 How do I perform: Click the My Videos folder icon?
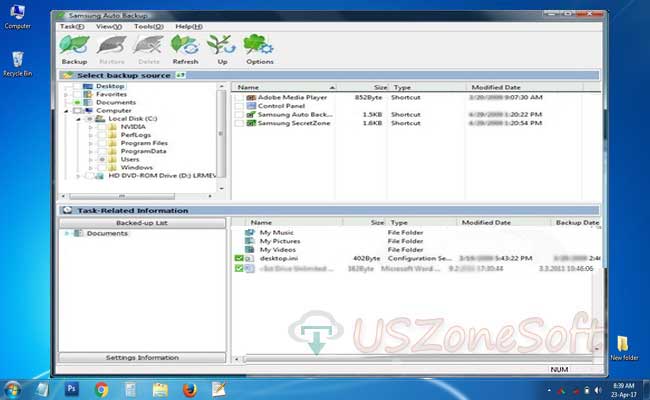tap(250, 250)
